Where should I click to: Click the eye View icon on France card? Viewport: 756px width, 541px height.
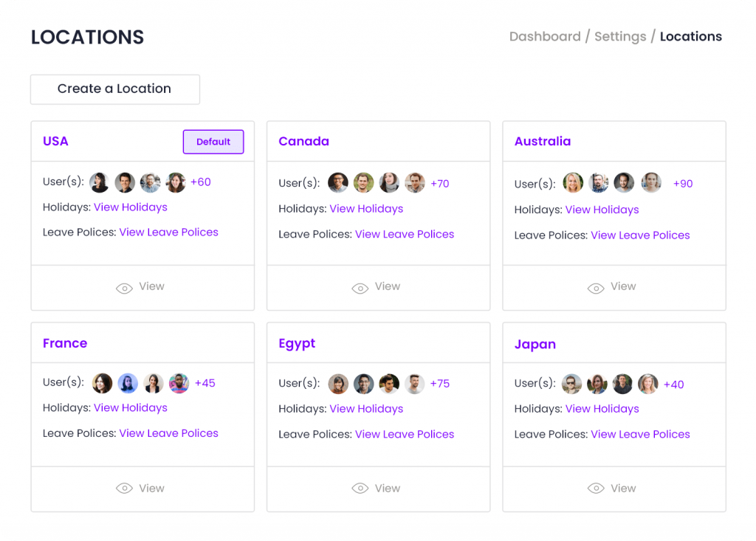point(124,488)
